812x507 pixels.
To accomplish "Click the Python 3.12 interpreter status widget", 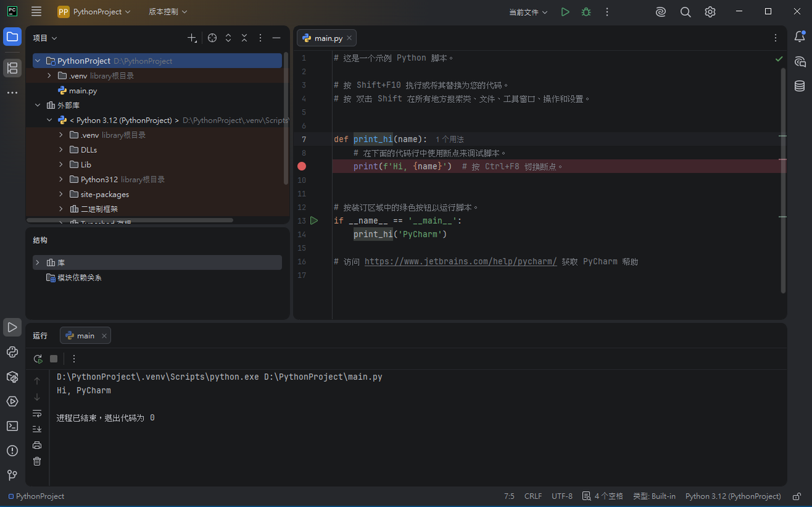I will pyautogui.click(x=733, y=496).
